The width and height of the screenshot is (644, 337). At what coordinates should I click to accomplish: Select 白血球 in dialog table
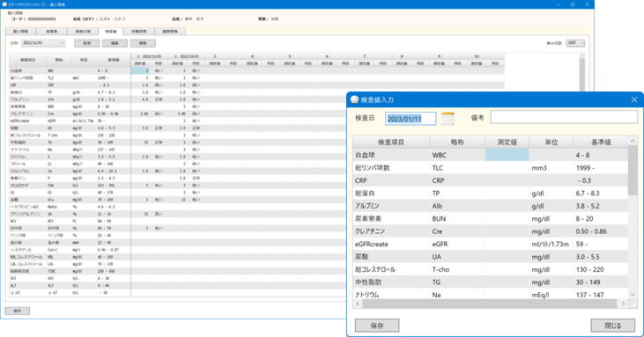(365, 155)
